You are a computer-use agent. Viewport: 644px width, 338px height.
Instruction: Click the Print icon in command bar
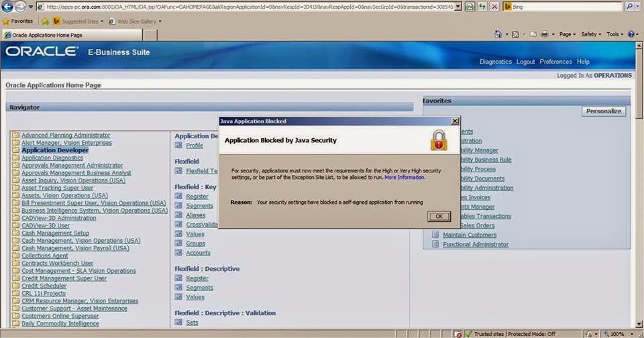[545, 34]
